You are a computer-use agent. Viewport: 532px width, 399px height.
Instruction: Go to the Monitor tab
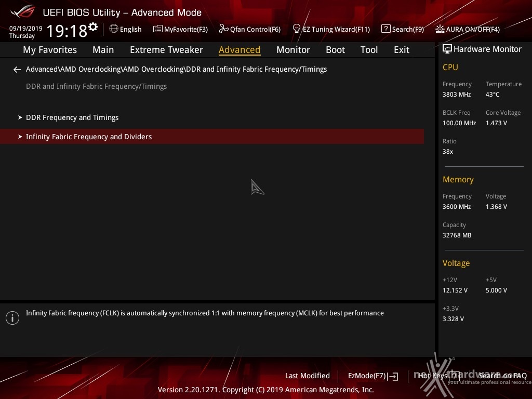point(293,50)
